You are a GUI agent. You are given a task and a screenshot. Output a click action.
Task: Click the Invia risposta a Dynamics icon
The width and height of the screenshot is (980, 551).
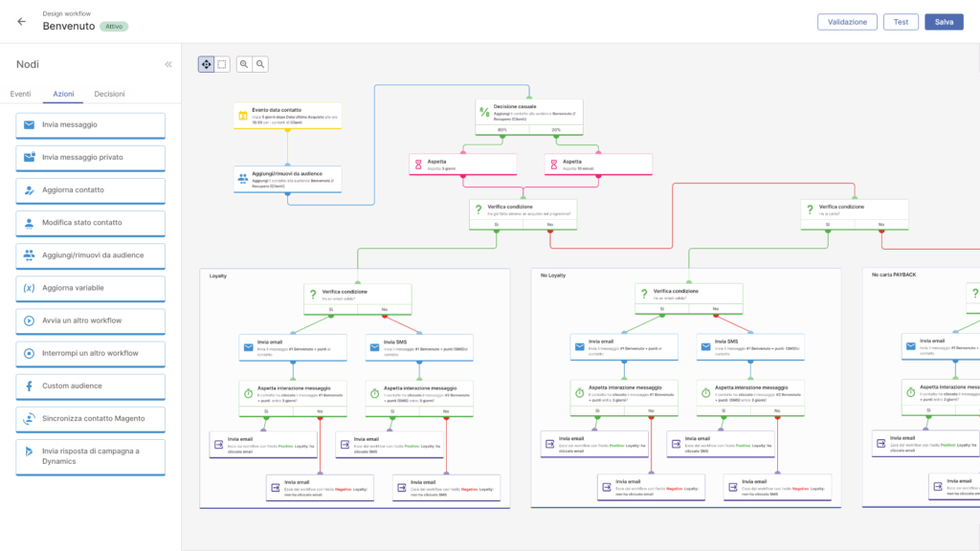(x=29, y=452)
